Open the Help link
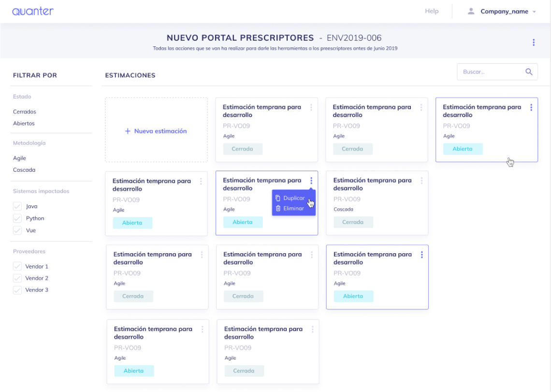The height and width of the screenshot is (392, 551). 432,11
